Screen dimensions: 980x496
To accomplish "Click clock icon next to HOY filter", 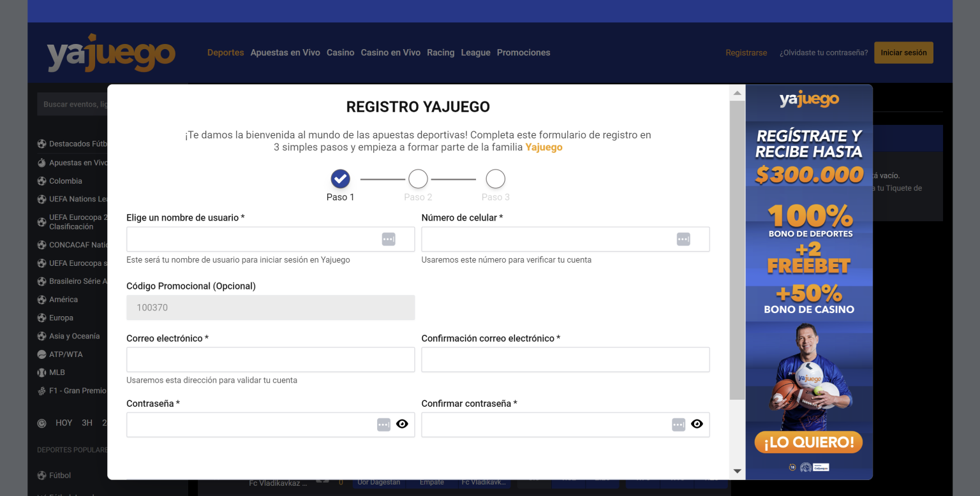I will pos(42,423).
